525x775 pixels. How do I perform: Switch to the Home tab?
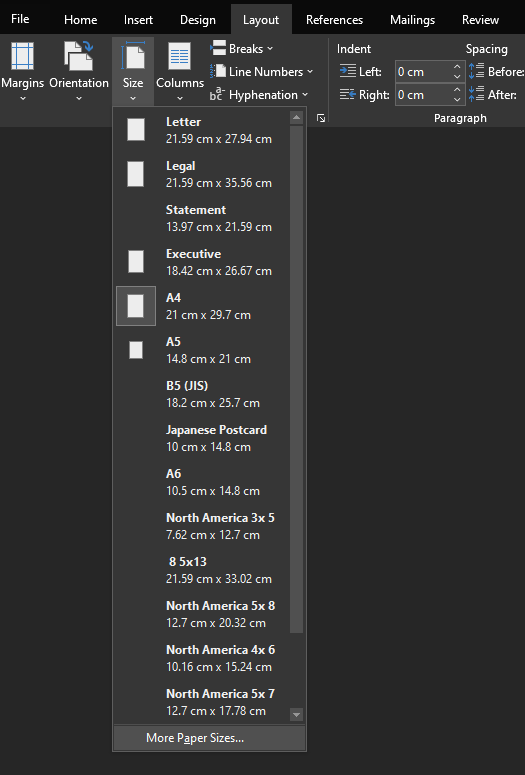(81, 20)
